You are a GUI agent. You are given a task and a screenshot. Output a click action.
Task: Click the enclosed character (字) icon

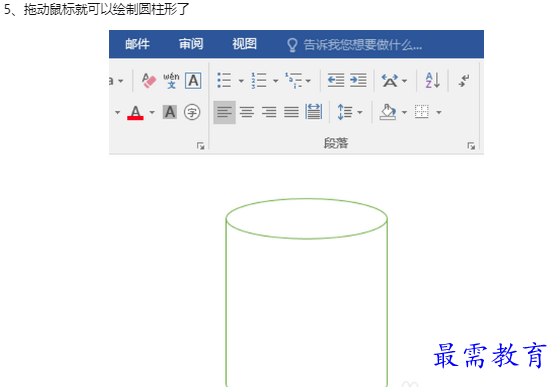(x=192, y=112)
